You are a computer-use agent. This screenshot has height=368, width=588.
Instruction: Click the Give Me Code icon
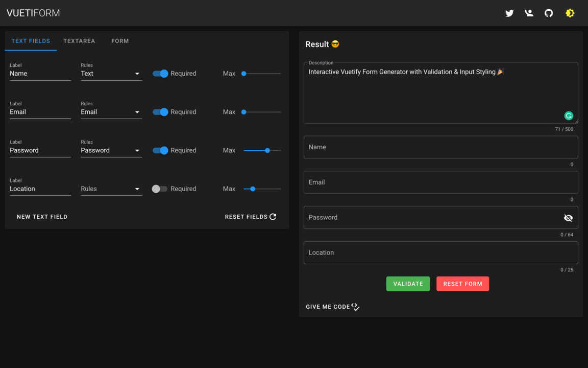[355, 307]
